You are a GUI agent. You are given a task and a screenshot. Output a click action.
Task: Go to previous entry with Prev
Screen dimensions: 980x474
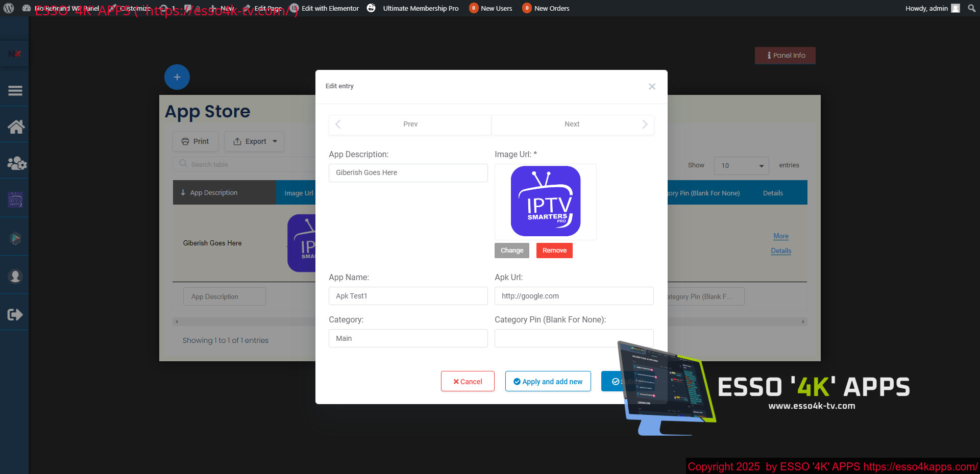410,124
